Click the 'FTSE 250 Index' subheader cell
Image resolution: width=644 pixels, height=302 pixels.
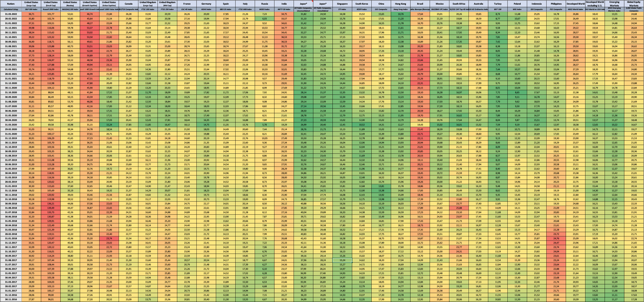[167, 9]
